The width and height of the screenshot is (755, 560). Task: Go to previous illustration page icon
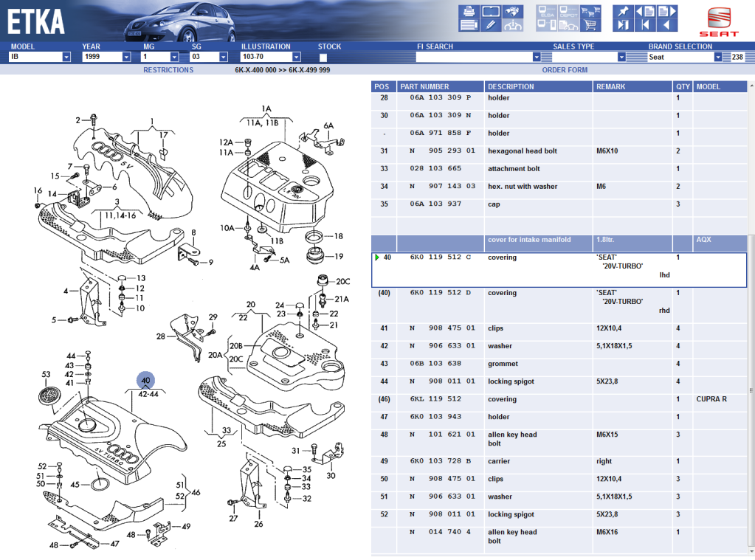[644, 12]
